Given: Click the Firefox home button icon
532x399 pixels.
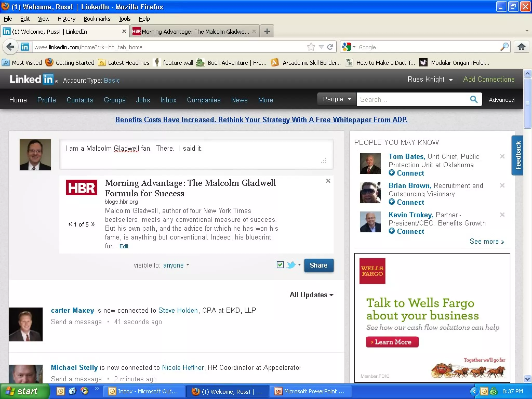Looking at the screenshot, I should (521, 47).
